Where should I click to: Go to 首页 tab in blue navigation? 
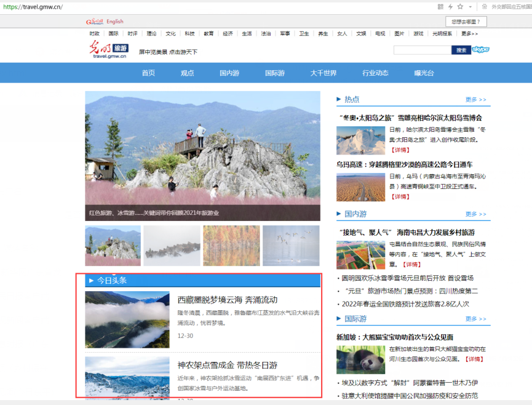pos(148,73)
